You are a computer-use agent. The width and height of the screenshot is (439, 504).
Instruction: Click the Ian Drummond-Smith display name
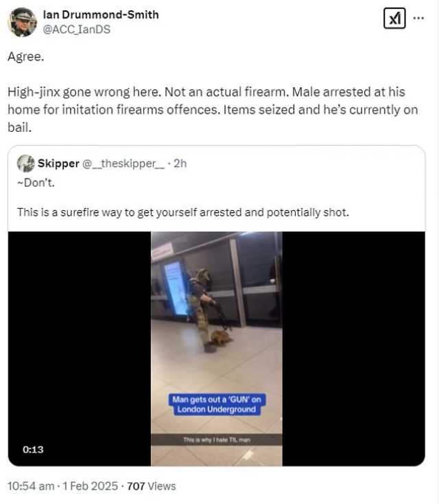click(x=101, y=15)
